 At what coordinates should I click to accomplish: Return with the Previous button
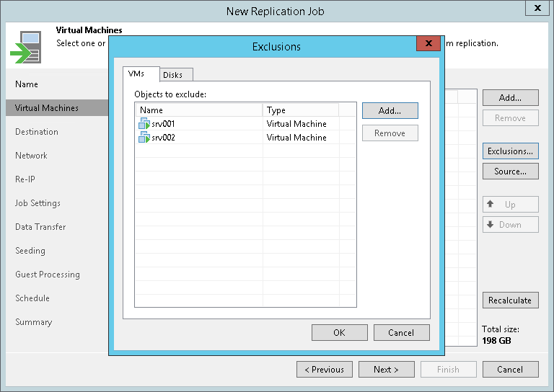click(x=325, y=370)
